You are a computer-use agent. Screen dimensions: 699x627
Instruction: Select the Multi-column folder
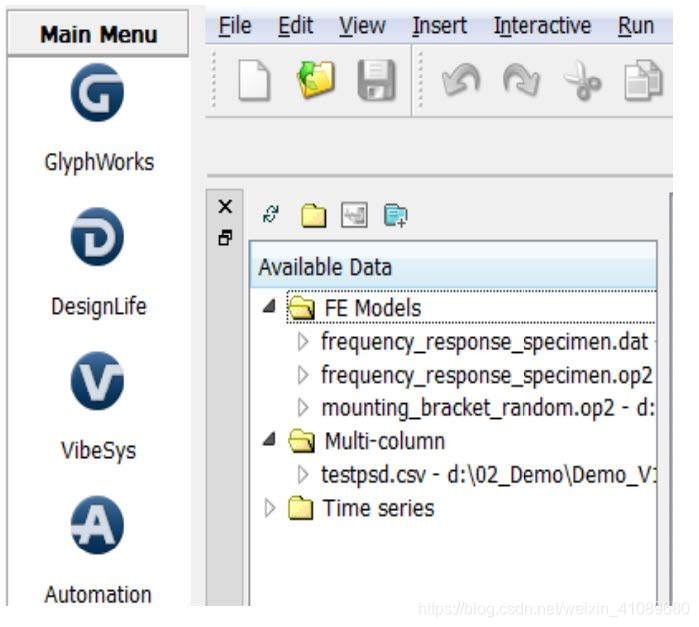pyautogui.click(x=385, y=441)
